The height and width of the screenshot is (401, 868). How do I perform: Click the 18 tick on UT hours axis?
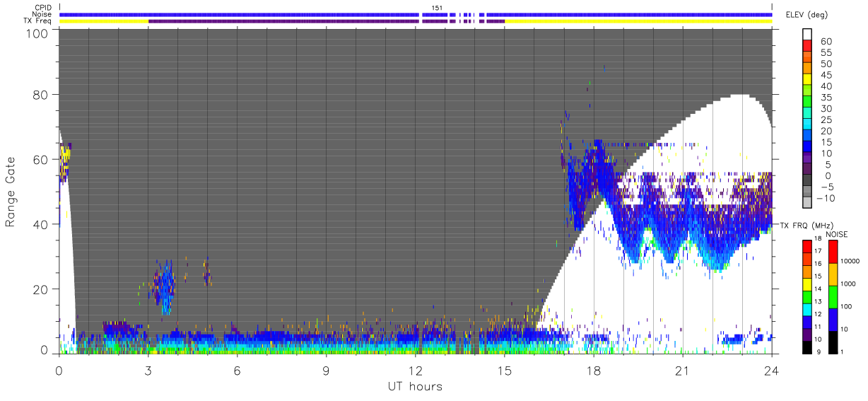click(x=594, y=369)
